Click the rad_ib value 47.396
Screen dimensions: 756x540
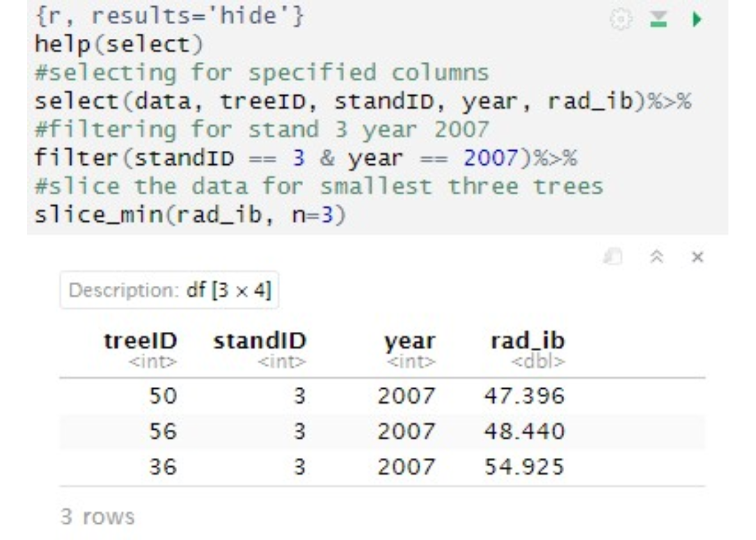[524, 396]
